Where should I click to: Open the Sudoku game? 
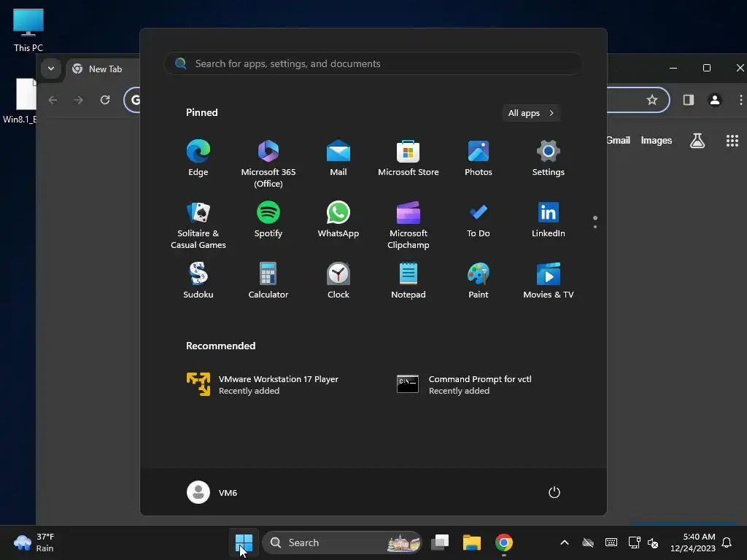198,281
